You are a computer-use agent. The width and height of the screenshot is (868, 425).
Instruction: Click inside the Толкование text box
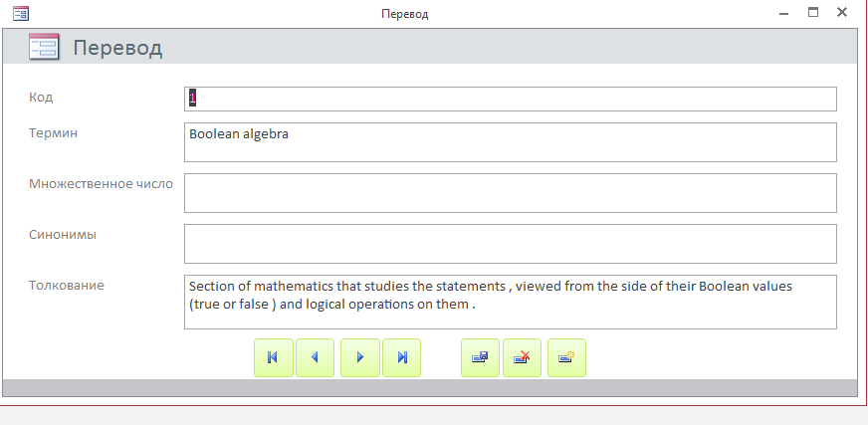(511, 303)
